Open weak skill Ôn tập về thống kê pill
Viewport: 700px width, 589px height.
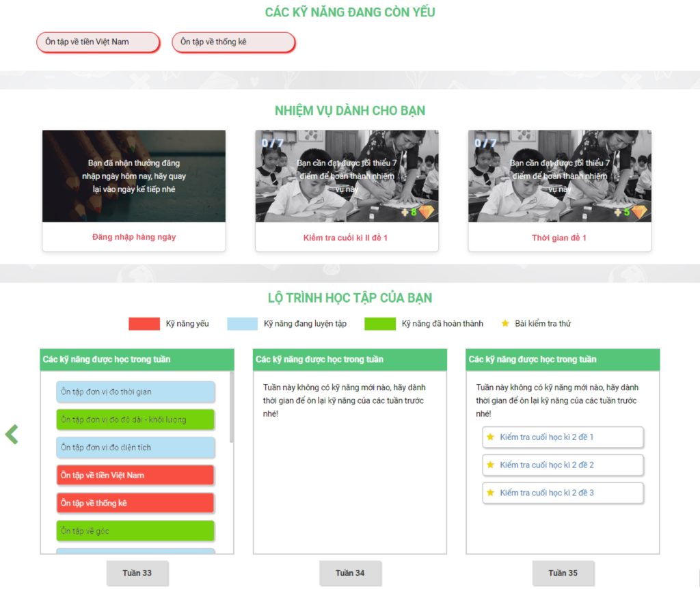(x=232, y=42)
